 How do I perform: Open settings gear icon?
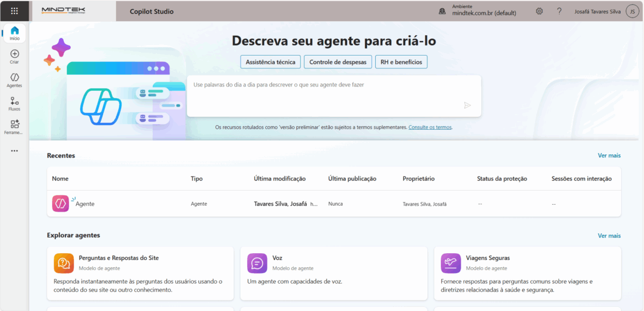[539, 11]
